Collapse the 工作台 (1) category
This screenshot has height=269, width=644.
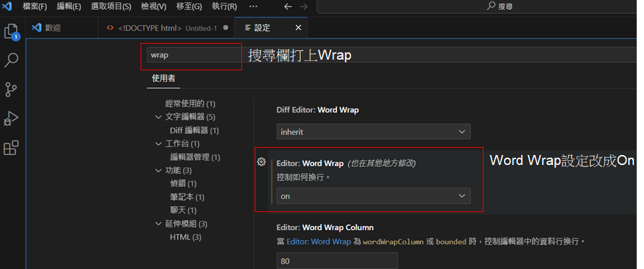tap(159, 144)
